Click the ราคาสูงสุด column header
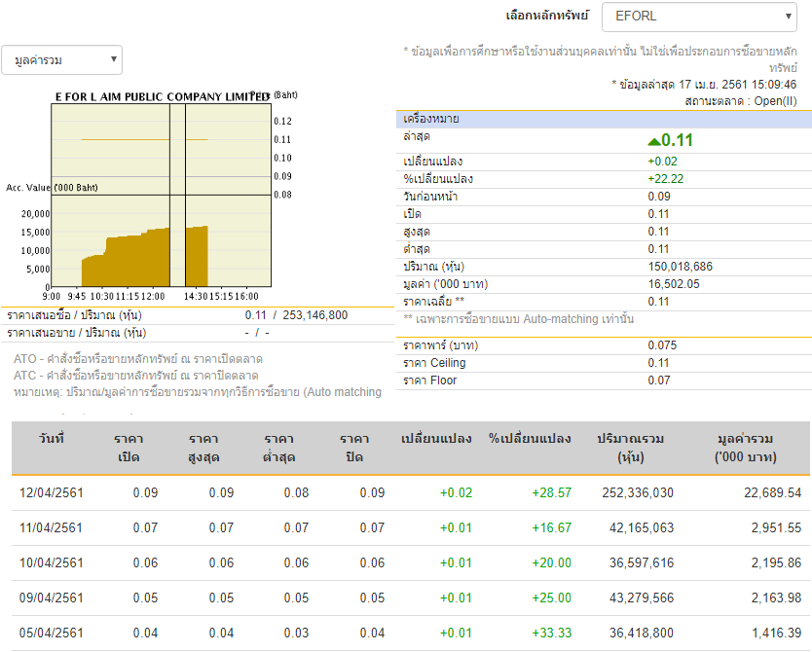This screenshot has width=812, height=652. pyautogui.click(x=203, y=448)
